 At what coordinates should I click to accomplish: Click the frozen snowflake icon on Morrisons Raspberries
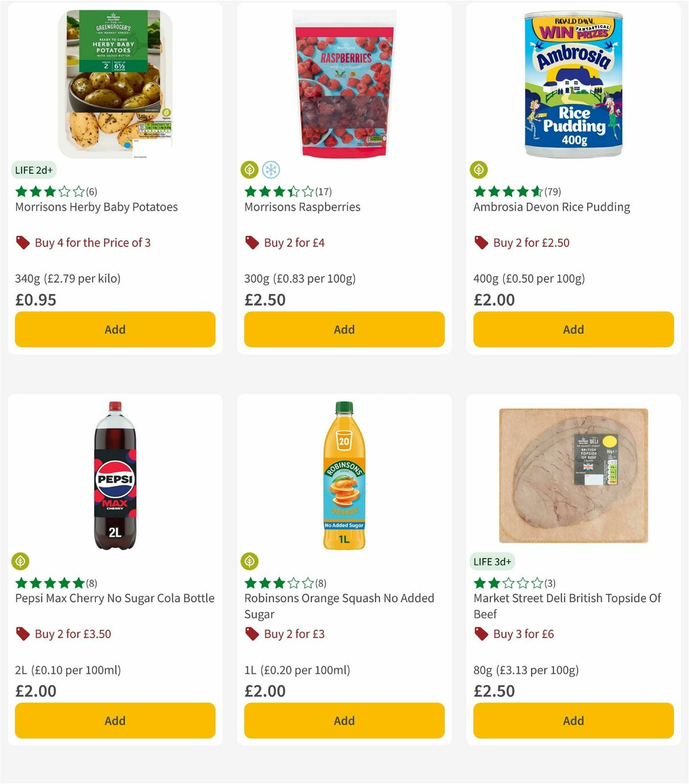pos(272,169)
